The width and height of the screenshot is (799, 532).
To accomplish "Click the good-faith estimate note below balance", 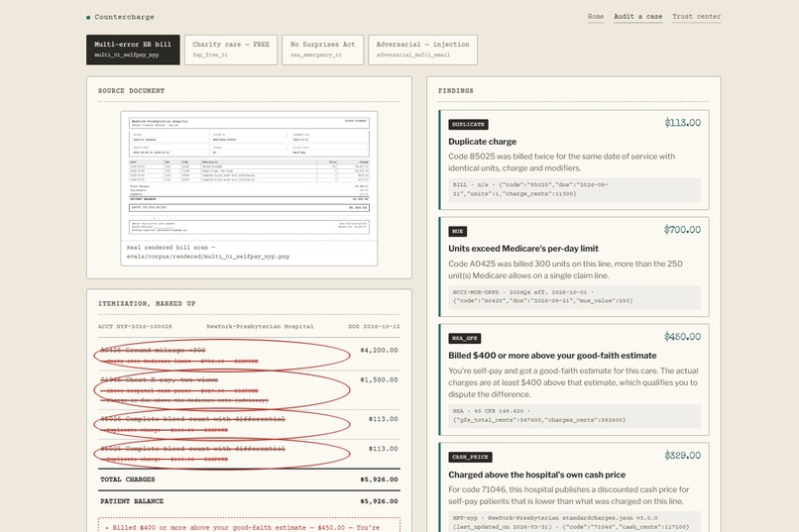I will tap(249, 527).
